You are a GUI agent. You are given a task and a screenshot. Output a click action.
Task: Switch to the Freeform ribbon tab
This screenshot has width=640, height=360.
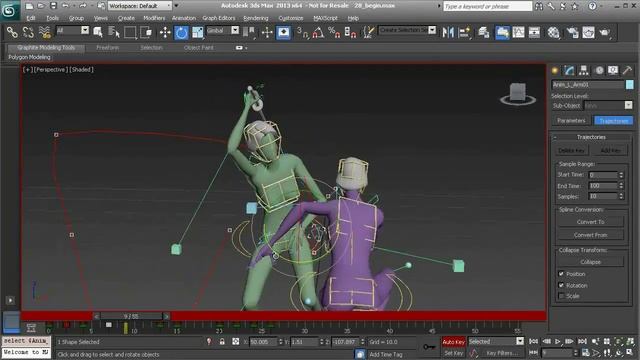(107, 48)
